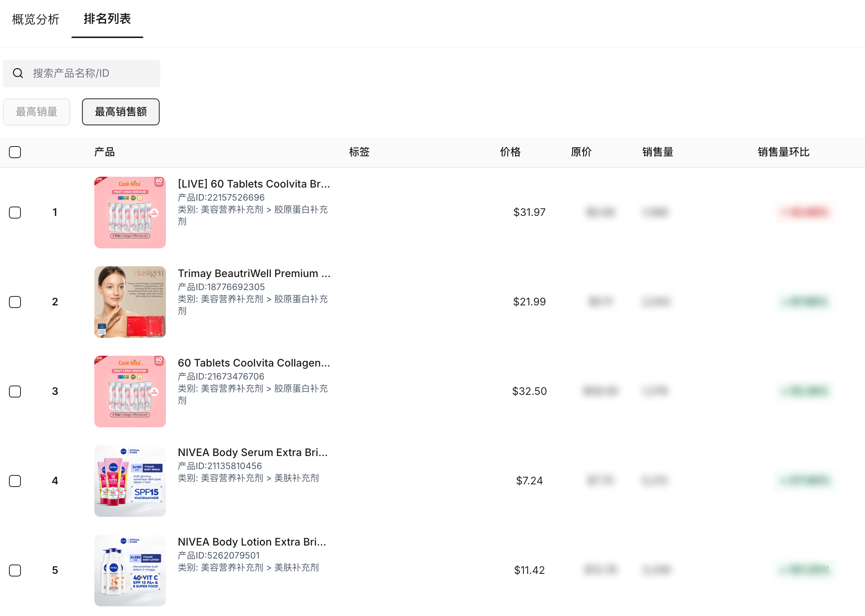Open NIVEA Body Lotion Extra Bri... title
Screen dimensions: 865x616
[x=252, y=542]
